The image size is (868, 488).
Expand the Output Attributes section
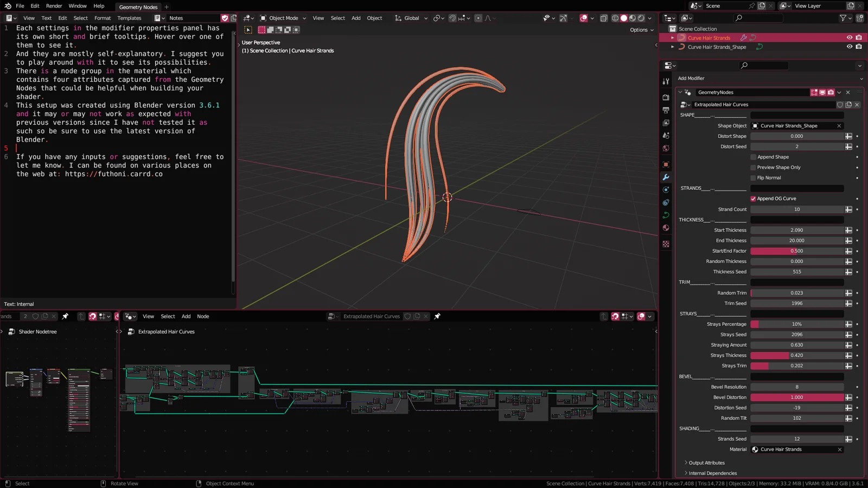tap(705, 463)
